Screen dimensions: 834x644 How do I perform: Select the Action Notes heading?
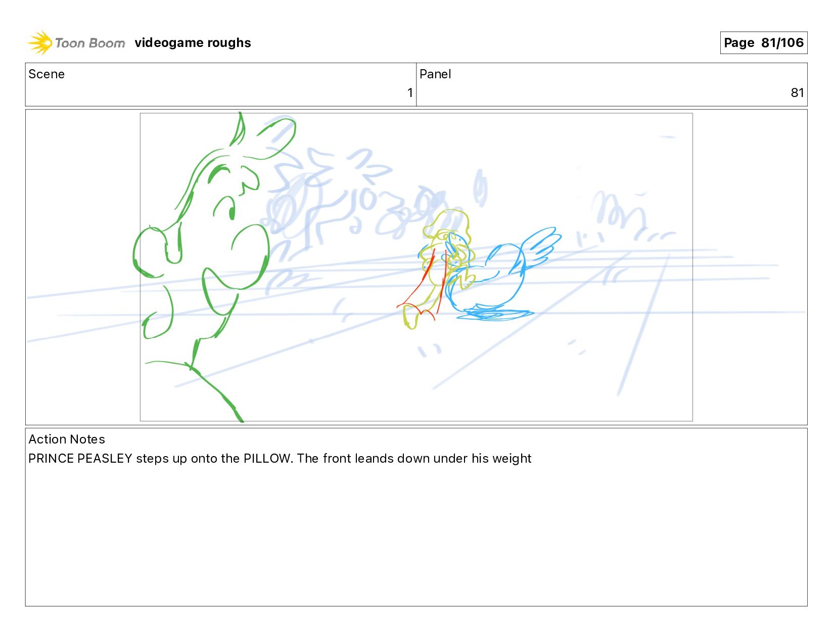click(x=67, y=439)
